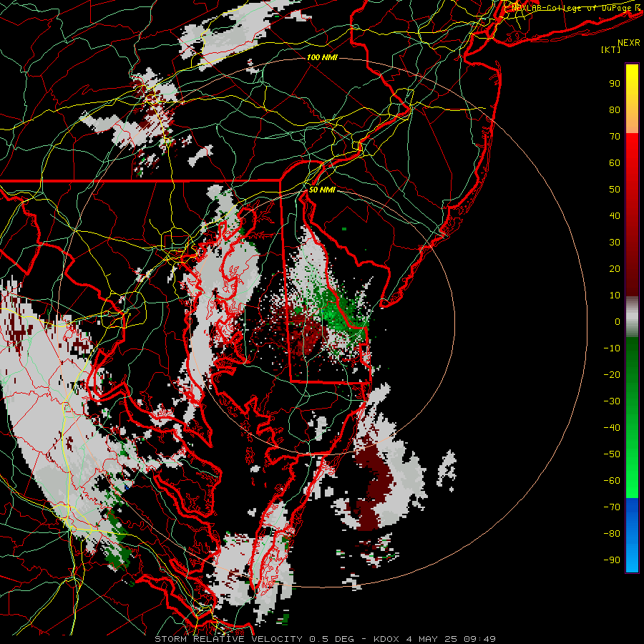Click the -60 scale value
Image resolution: width=644 pixels, height=644 pixels.
[x=612, y=481]
